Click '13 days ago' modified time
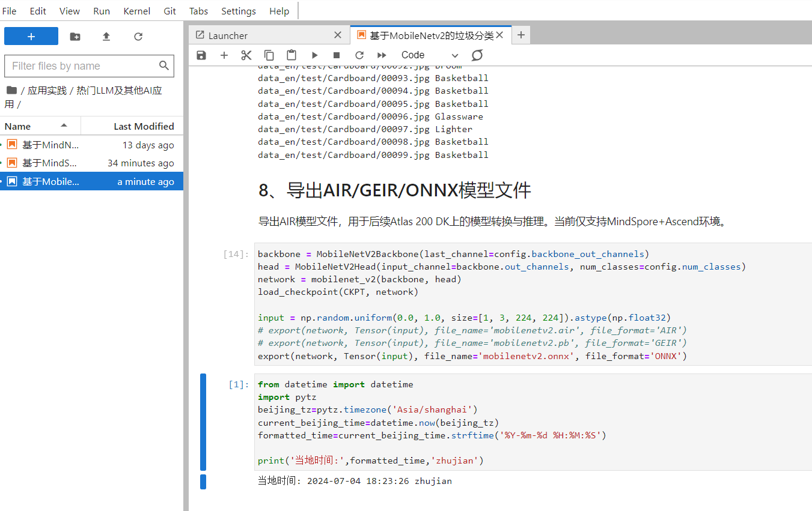The width and height of the screenshot is (812, 511). coord(148,145)
